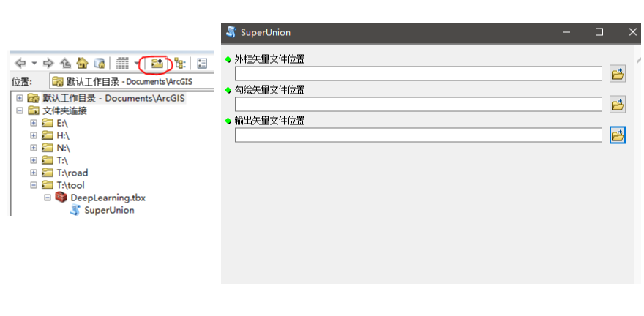Collapse the 文件夹连接 node
The image size is (644, 316).
pos(20,110)
